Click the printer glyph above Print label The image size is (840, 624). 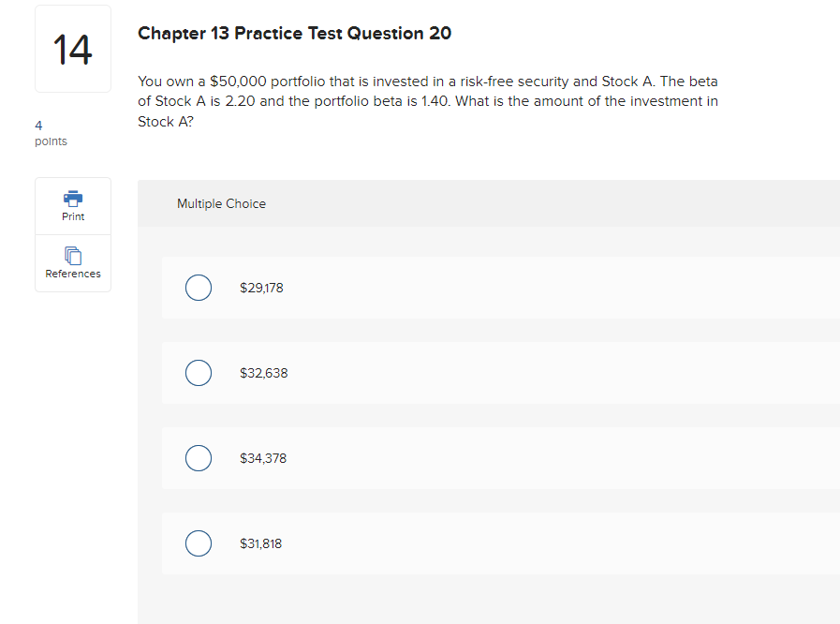pos(72,199)
